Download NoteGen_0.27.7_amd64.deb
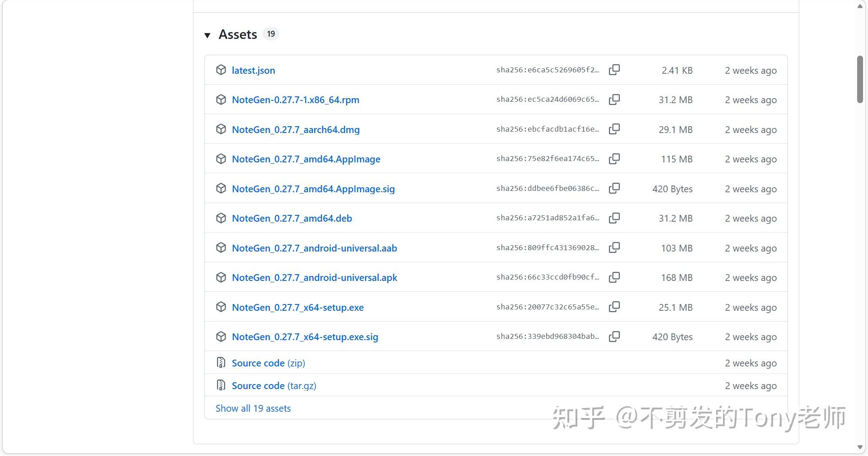868x456 pixels. 292,218
